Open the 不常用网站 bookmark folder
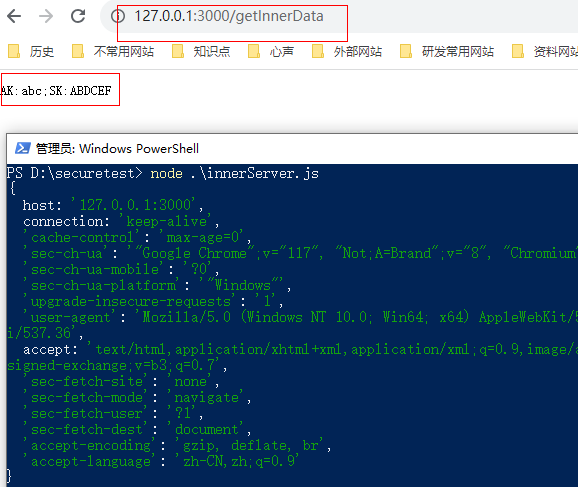578x487 pixels. 113,51
